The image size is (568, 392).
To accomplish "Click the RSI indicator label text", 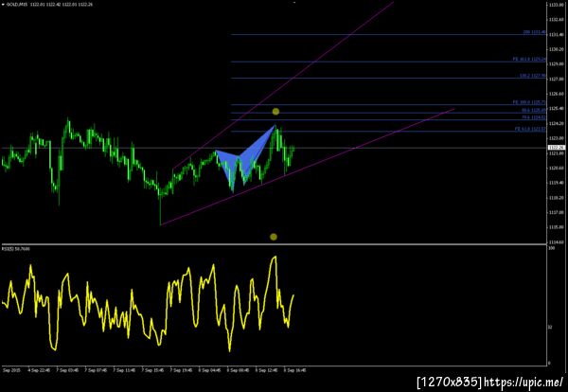I will (15, 249).
